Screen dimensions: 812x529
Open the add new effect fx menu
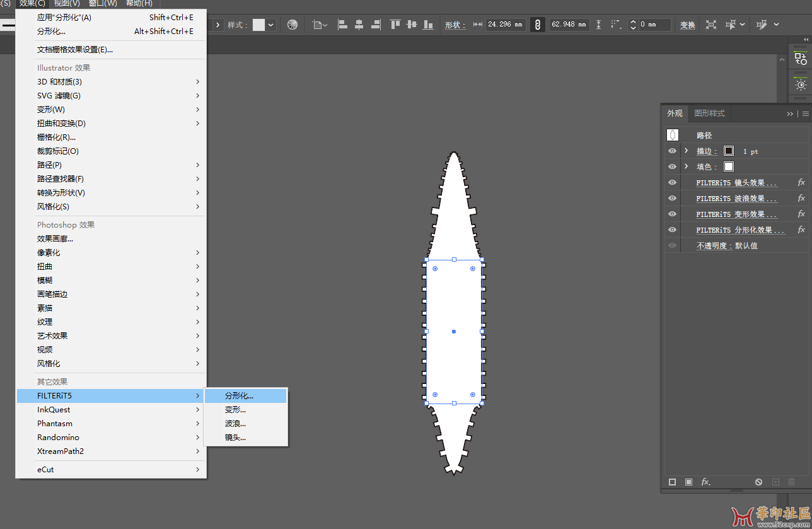pyautogui.click(x=706, y=482)
